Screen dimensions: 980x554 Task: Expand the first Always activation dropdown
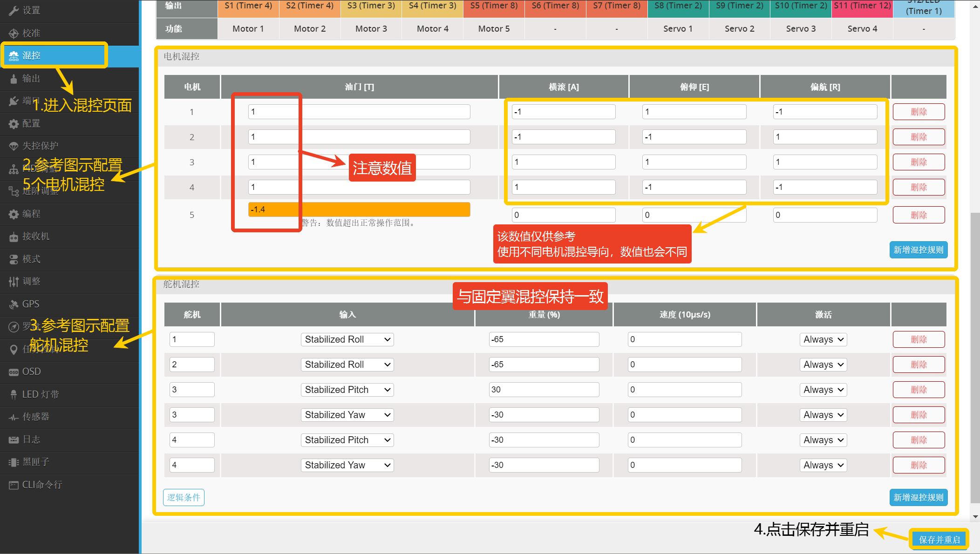(823, 339)
